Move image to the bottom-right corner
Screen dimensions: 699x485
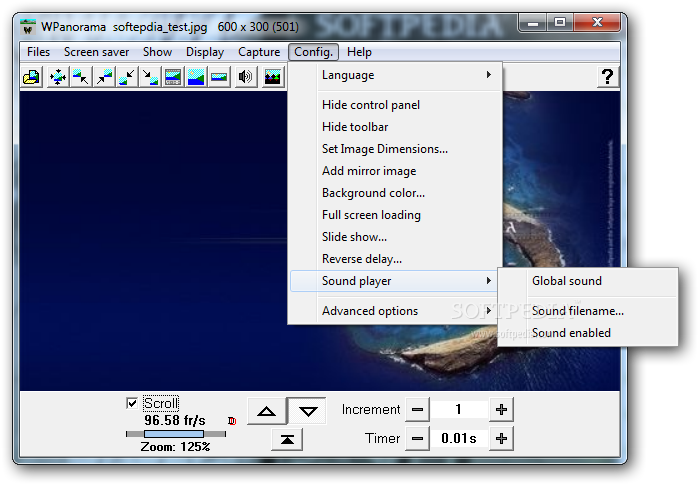point(150,77)
